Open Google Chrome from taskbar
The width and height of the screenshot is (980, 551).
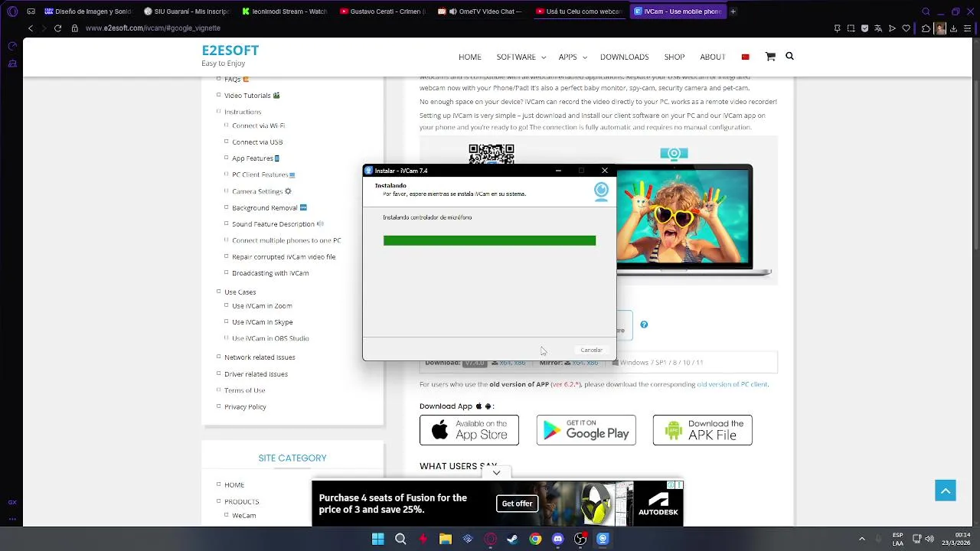[x=535, y=539]
